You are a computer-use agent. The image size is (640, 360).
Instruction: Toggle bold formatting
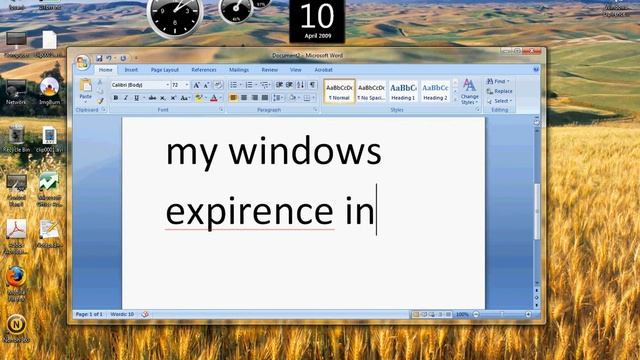(116, 98)
